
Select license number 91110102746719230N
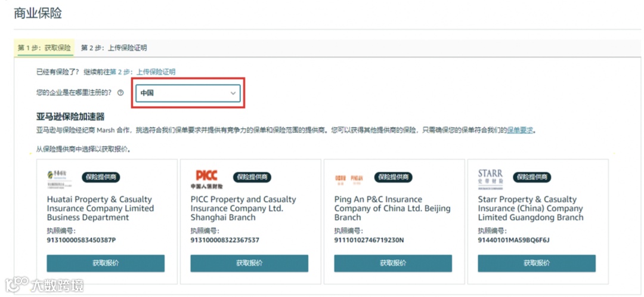(x=369, y=240)
